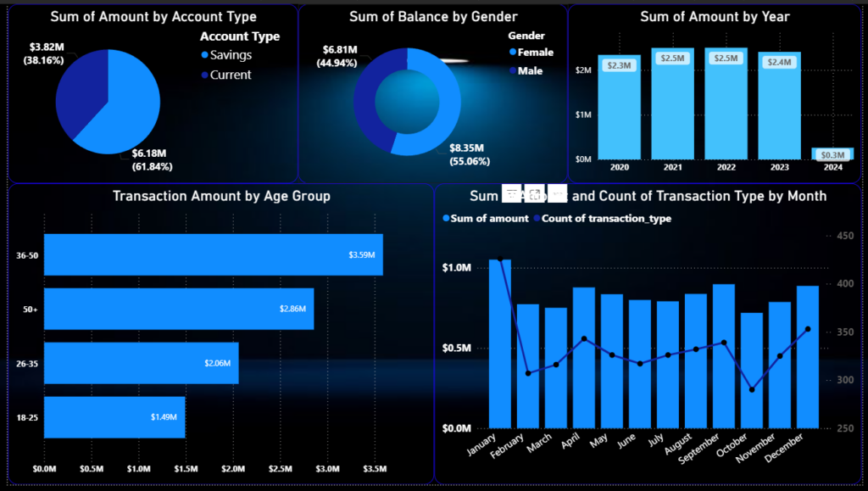Screen dimensions: 868x491
Task: Select the Female legend entry
Action: tap(531, 52)
